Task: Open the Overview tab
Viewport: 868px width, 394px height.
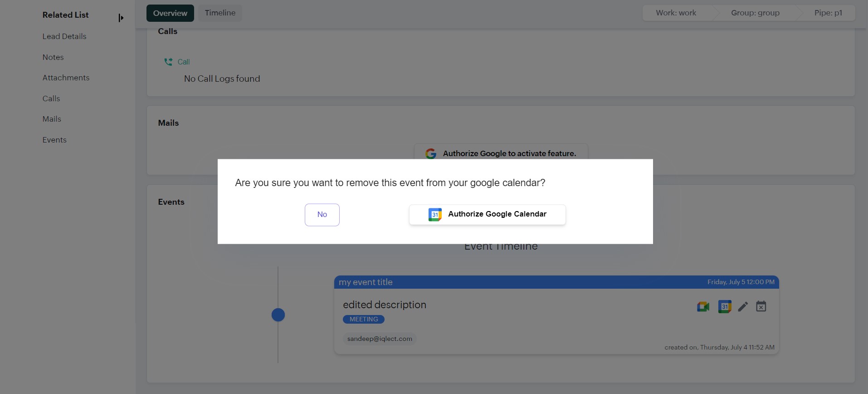Action: (x=170, y=13)
